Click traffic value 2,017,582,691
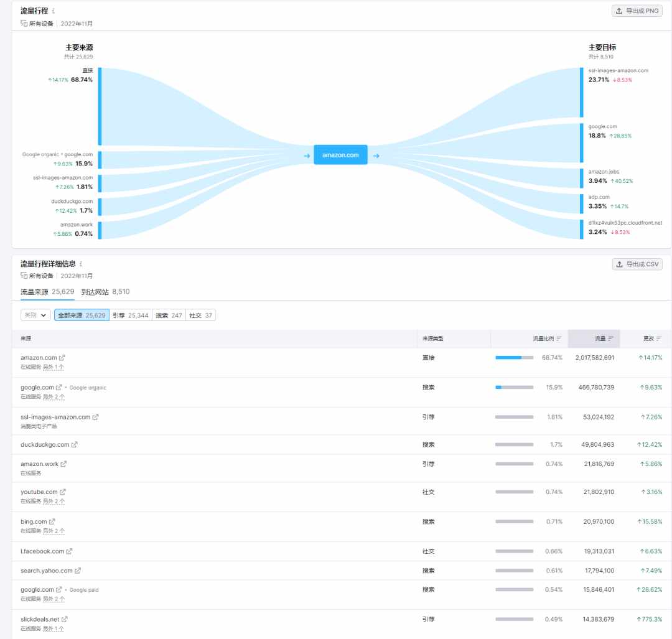This screenshot has height=639, width=672. point(594,357)
